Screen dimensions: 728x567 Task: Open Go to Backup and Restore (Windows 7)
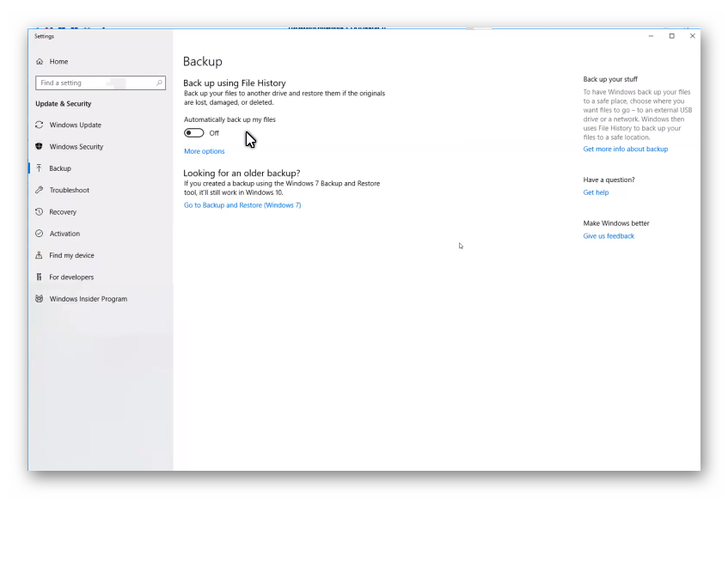click(242, 205)
